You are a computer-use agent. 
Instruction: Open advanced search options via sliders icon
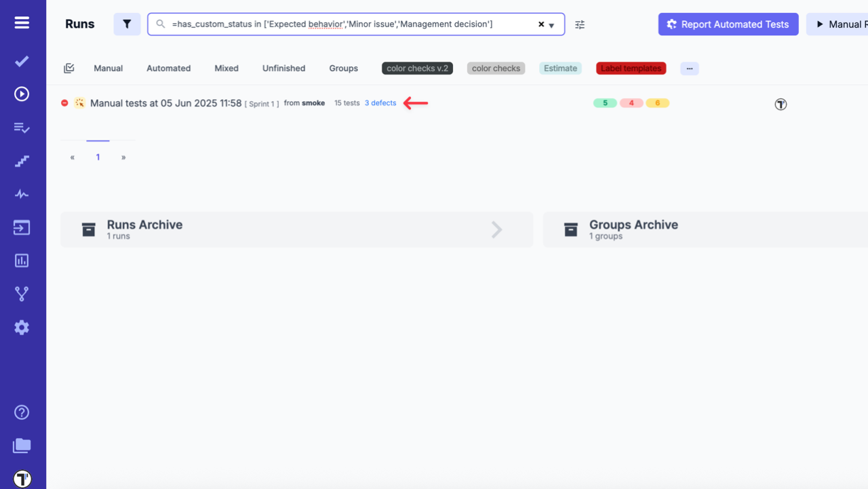tap(580, 24)
